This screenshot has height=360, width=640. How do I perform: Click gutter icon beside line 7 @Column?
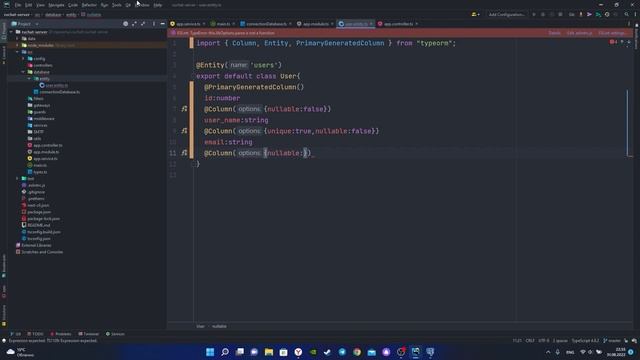(184, 109)
